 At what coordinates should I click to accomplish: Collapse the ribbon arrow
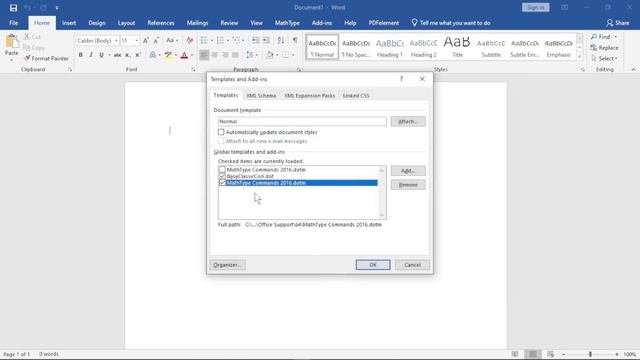coord(633,70)
